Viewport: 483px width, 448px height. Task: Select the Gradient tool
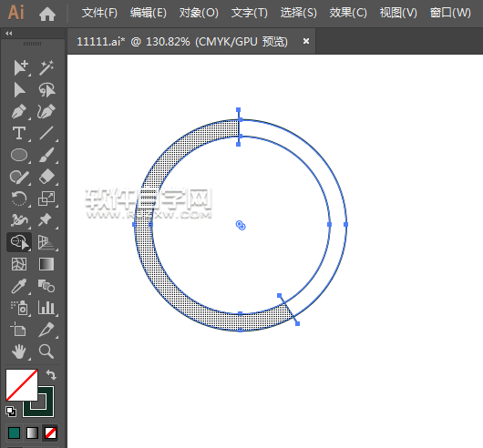click(x=46, y=264)
